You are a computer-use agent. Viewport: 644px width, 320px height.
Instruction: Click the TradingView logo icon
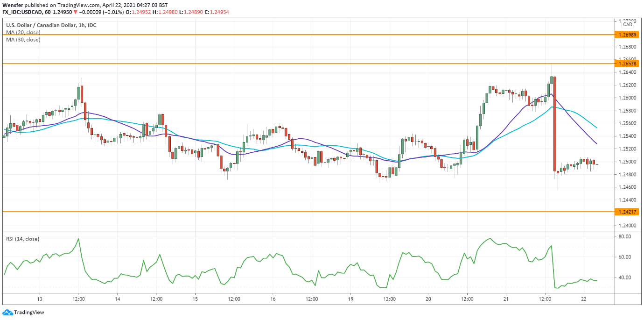tap(7, 313)
